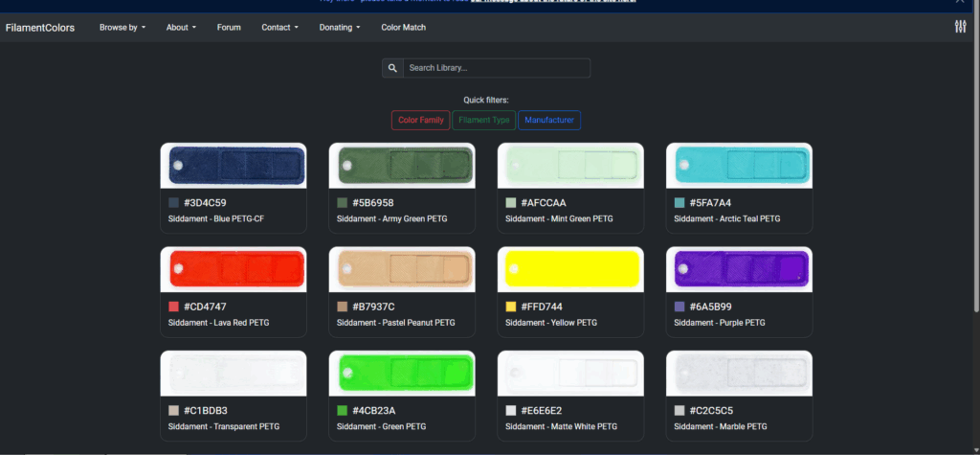This screenshot has width=980, height=455.
Task: Click the #B7937C color square
Action: tap(342, 307)
